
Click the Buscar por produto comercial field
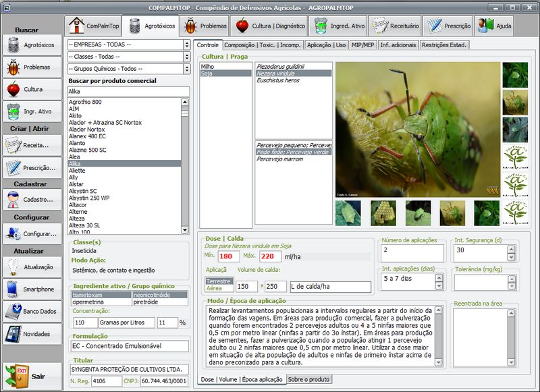[x=128, y=92]
